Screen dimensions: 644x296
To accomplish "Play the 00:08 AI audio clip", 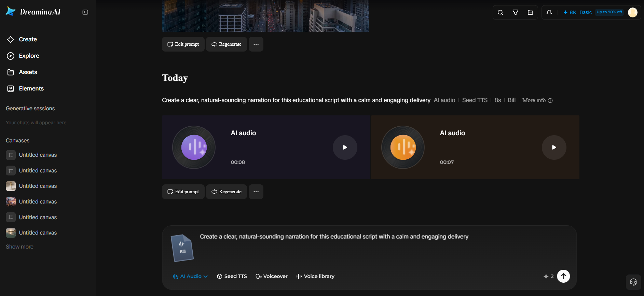I will (x=345, y=147).
